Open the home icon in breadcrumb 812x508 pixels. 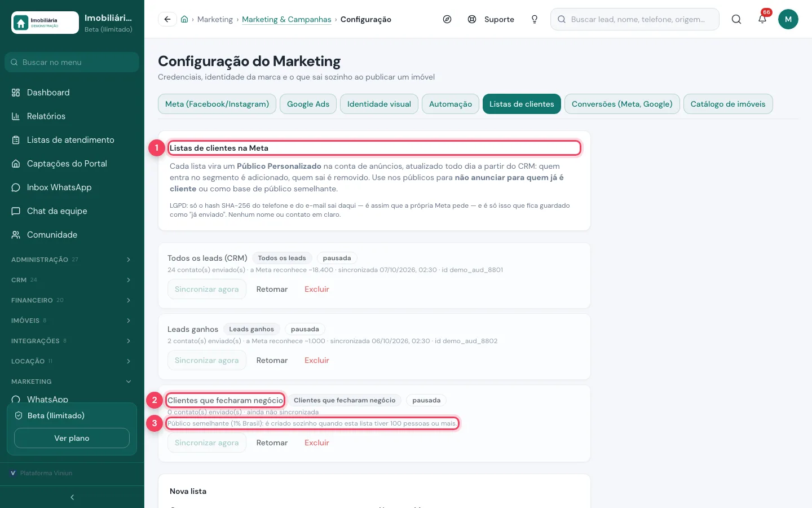pos(184,19)
